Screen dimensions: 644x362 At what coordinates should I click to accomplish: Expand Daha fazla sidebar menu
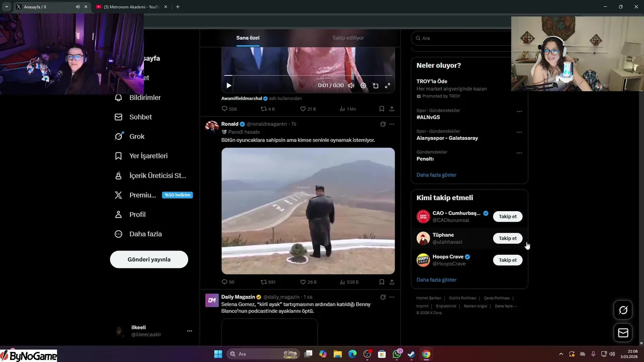coord(138,234)
